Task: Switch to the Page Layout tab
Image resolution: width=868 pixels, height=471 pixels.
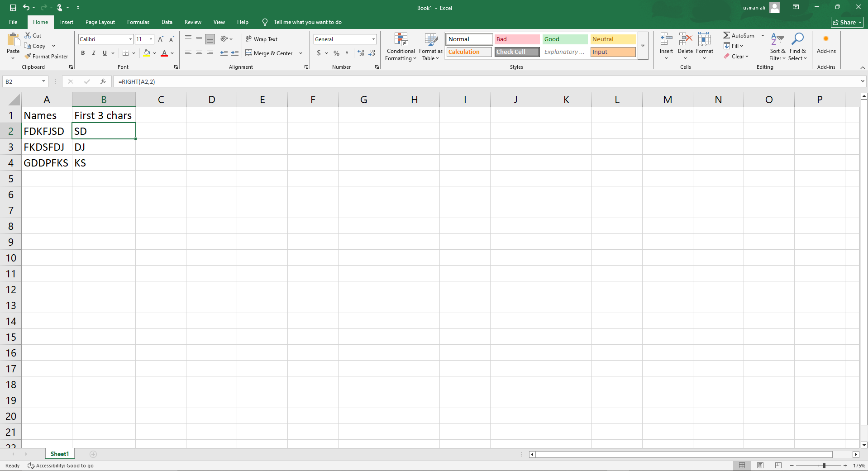Action: [100, 22]
